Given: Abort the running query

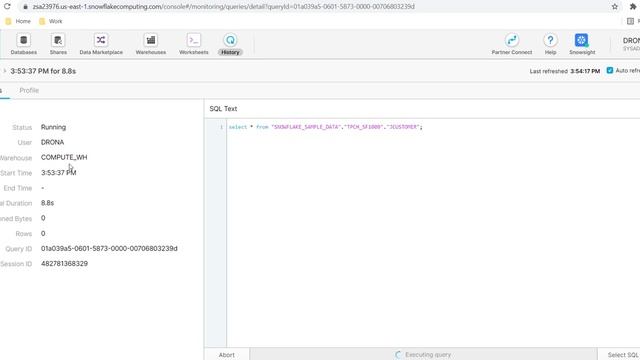Looking at the screenshot, I should (227, 355).
